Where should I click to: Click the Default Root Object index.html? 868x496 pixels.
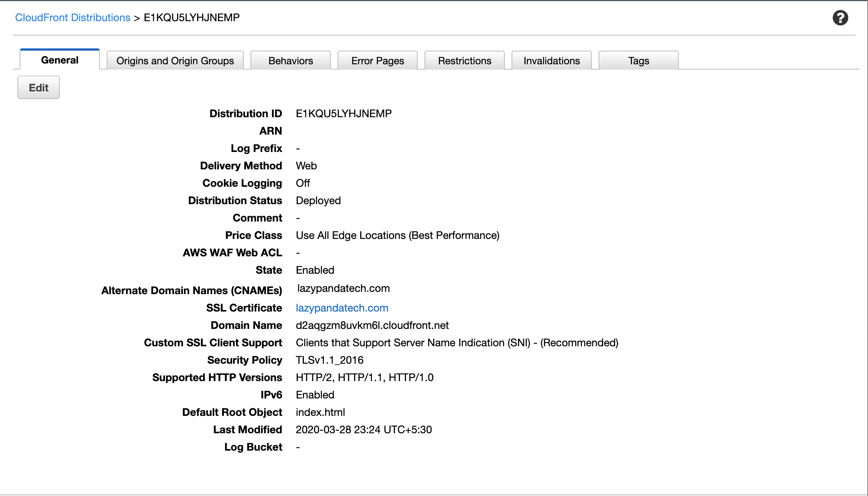point(320,412)
